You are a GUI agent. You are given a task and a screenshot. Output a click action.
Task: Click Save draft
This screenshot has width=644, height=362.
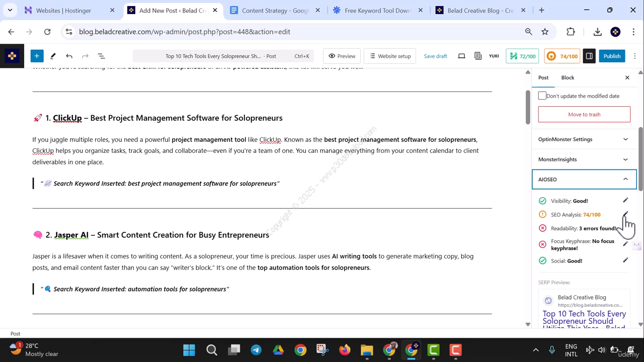click(435, 56)
